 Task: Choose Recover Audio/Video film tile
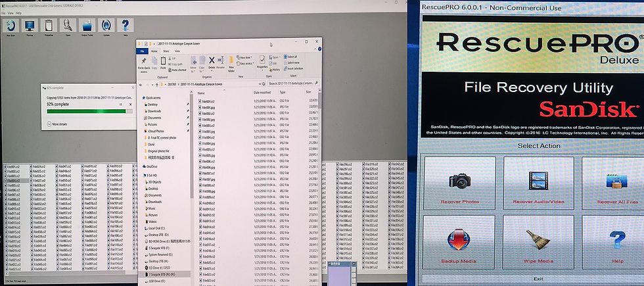[538, 183]
